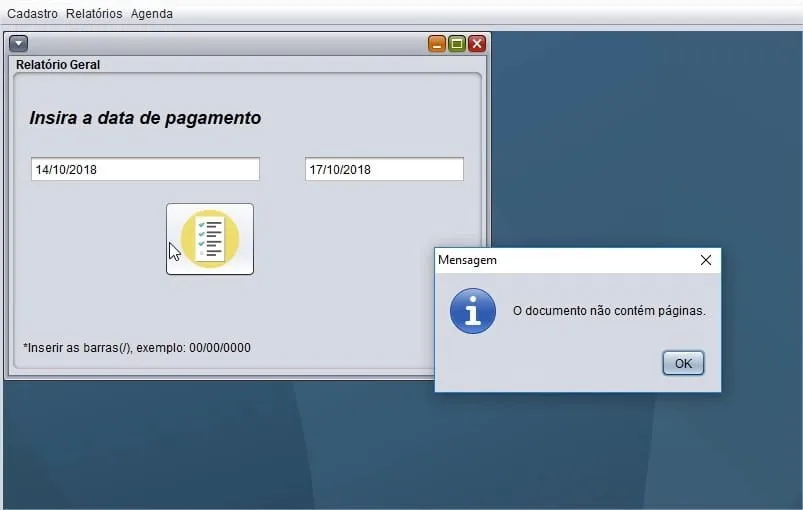Viewport: 803px width, 510px height.
Task: Click the blue information icon in the dialog
Action: [473, 311]
